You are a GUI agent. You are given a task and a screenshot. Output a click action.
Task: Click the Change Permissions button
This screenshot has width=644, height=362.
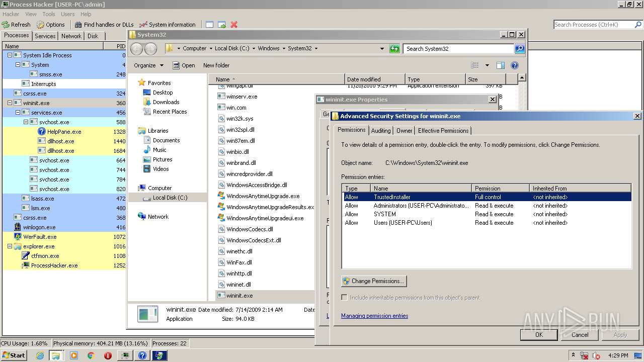pos(374,281)
